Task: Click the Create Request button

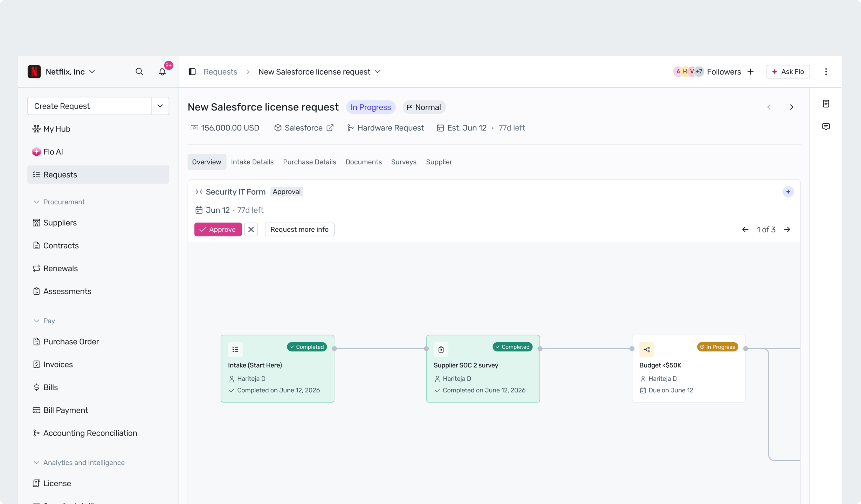Action: coord(89,106)
